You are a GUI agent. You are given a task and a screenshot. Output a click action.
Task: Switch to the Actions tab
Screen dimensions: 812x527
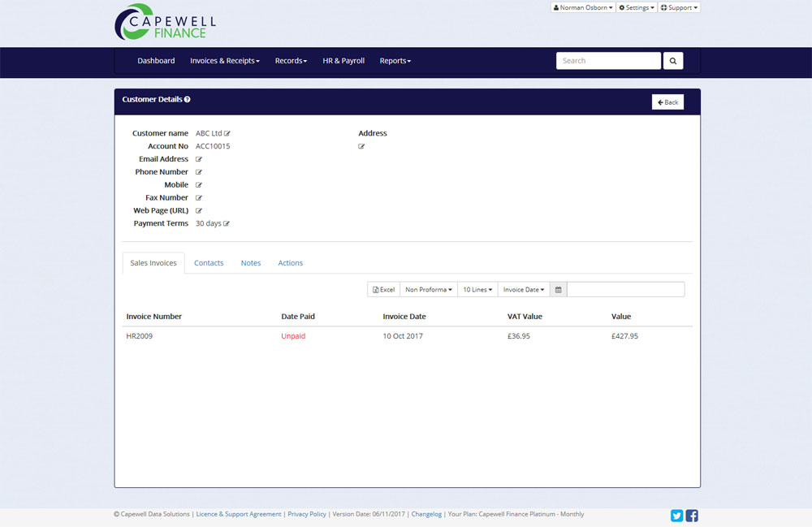(291, 263)
